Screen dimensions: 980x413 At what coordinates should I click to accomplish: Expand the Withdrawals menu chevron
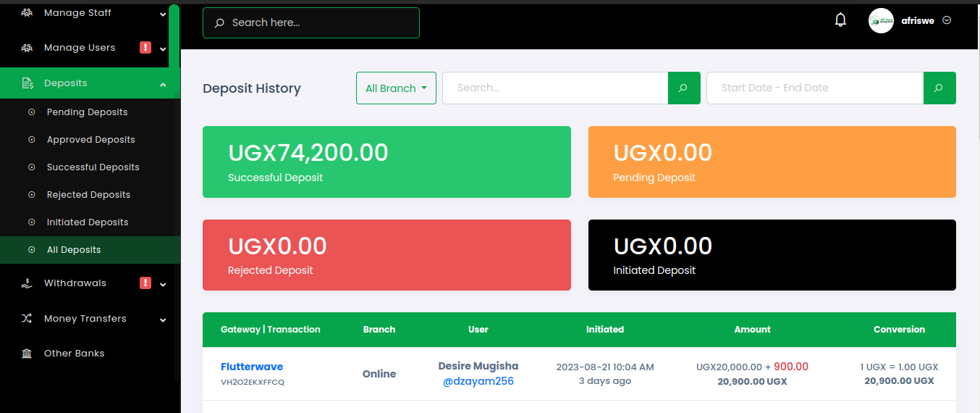(x=163, y=284)
